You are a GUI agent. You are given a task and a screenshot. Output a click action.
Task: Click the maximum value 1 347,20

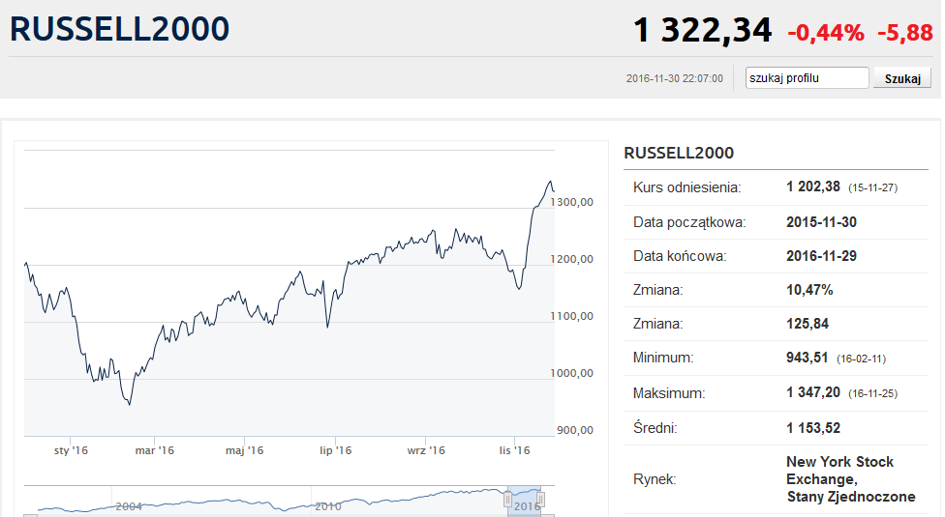(x=813, y=393)
